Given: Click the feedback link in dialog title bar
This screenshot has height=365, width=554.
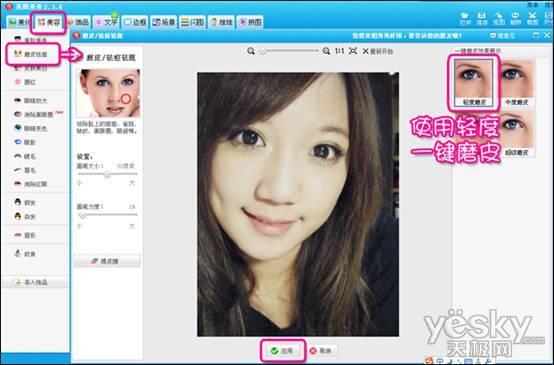Looking at the screenshot, I should 502,36.
